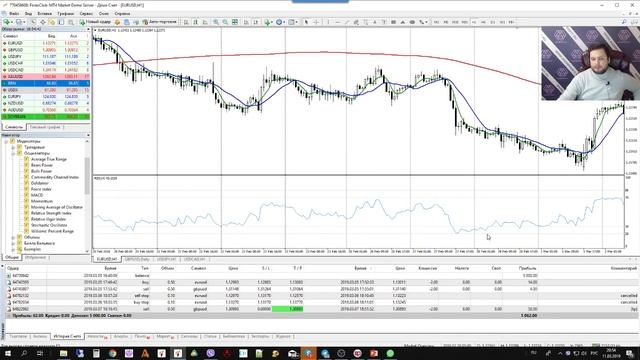Draw a vertical line tool
This screenshot has height=360, width=640.
328,22
